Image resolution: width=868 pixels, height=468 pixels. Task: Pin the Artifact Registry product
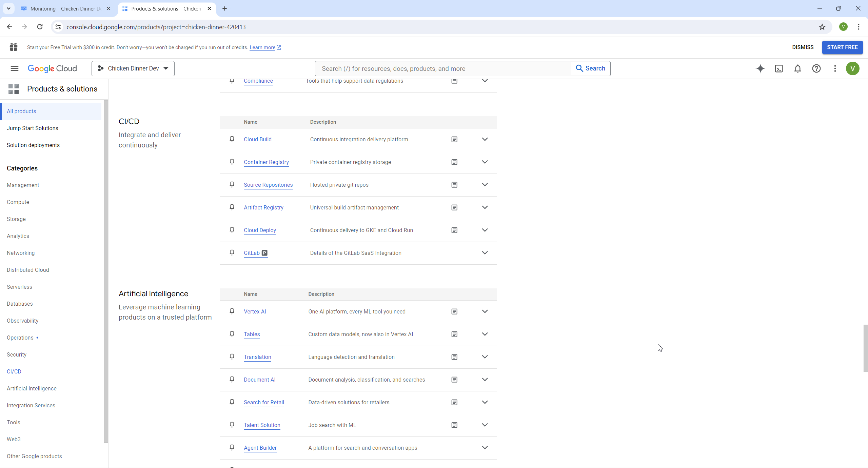pos(232,207)
